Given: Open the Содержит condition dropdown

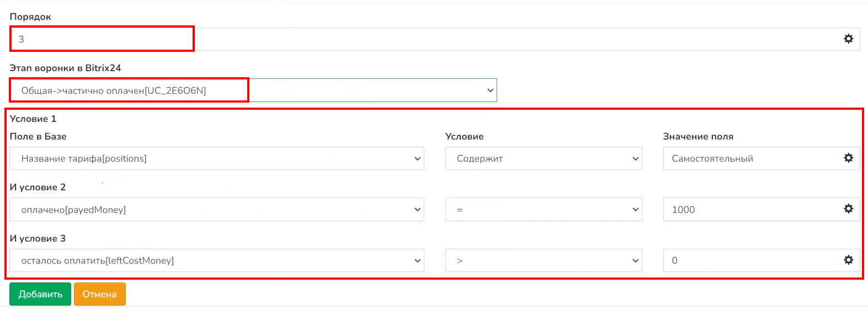Looking at the screenshot, I should click(543, 158).
